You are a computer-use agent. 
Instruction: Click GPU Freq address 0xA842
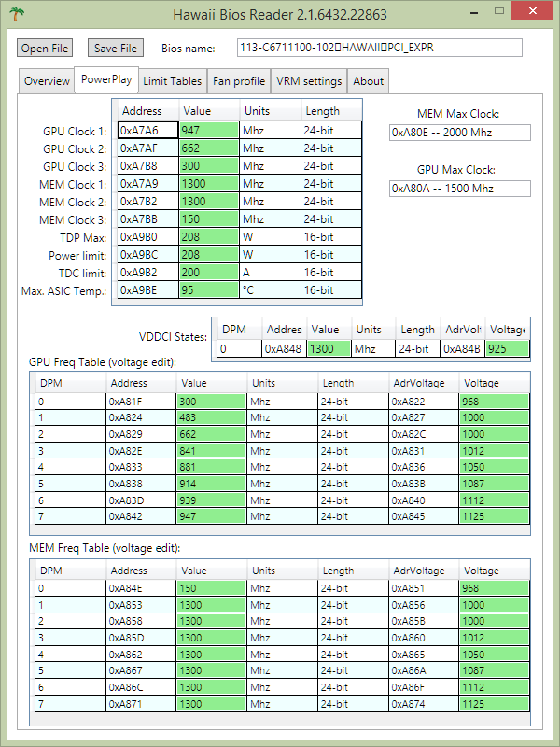click(141, 516)
